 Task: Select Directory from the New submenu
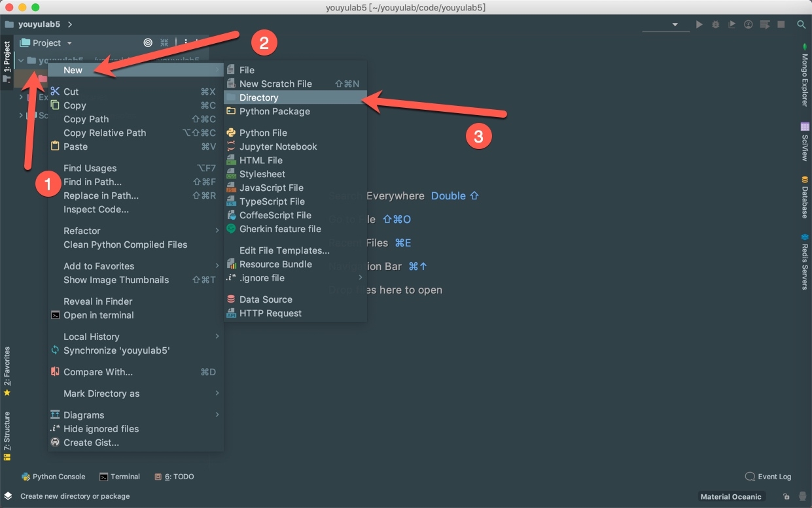pyautogui.click(x=258, y=97)
